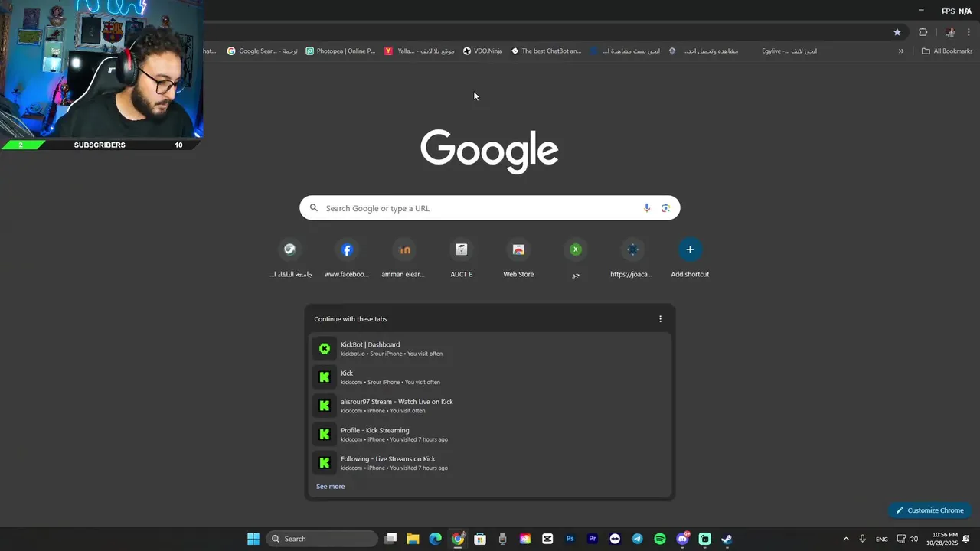Open the Egylive bookmark

(x=789, y=51)
